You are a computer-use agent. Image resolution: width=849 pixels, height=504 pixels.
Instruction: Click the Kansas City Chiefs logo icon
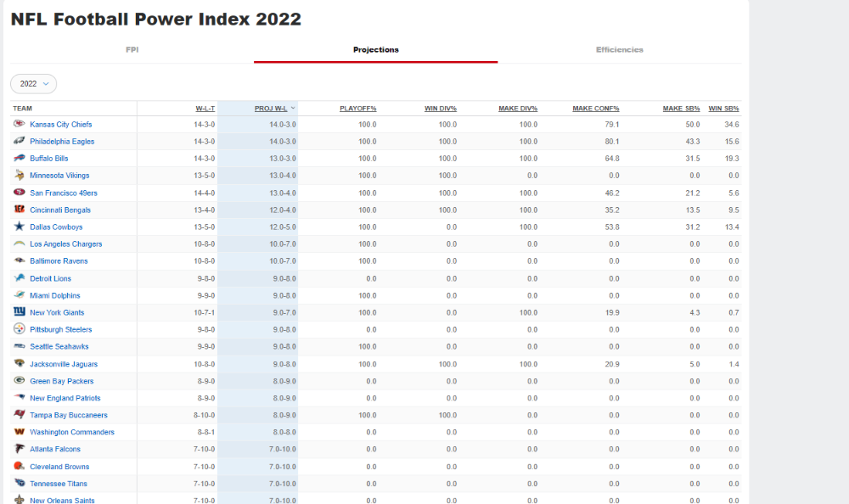coord(20,124)
